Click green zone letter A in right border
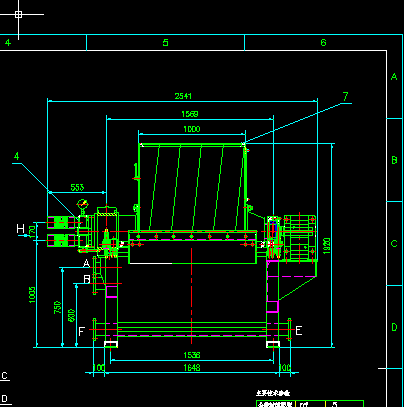Viewport: 404px width, 407px height. click(394, 77)
